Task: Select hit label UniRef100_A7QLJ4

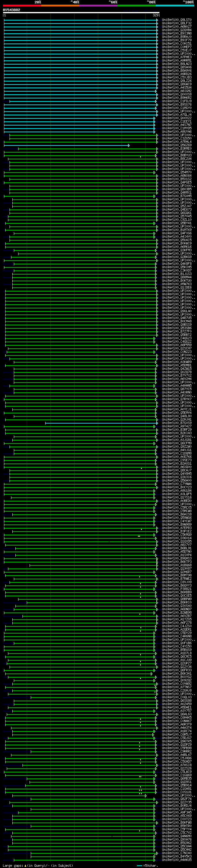Action: [177, 115]
